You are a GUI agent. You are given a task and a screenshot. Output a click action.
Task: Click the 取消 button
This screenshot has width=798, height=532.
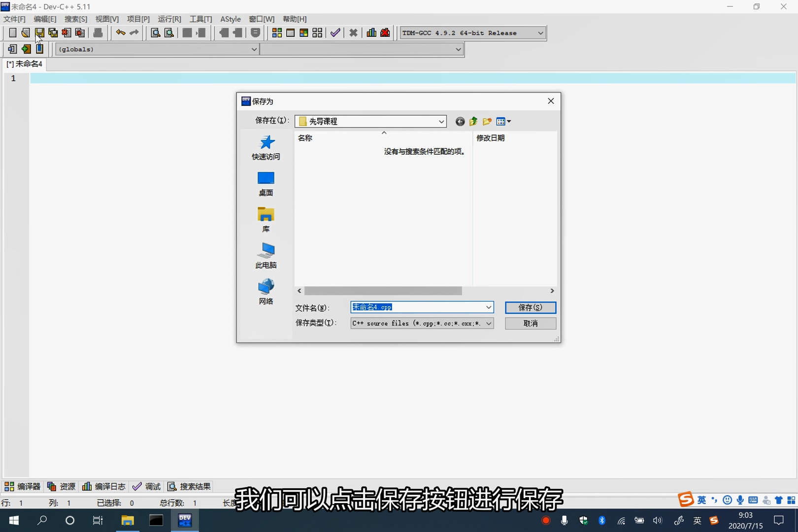click(x=531, y=324)
